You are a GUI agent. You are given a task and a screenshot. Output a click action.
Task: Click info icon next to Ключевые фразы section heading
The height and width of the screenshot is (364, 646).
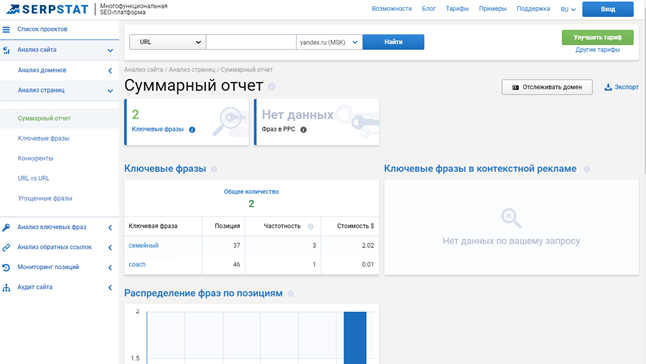point(214,169)
